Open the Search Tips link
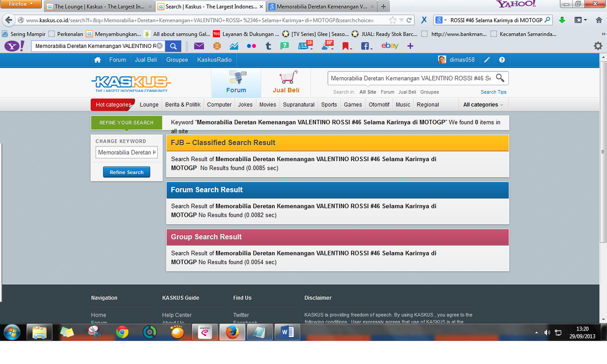607x364 pixels. (494, 92)
